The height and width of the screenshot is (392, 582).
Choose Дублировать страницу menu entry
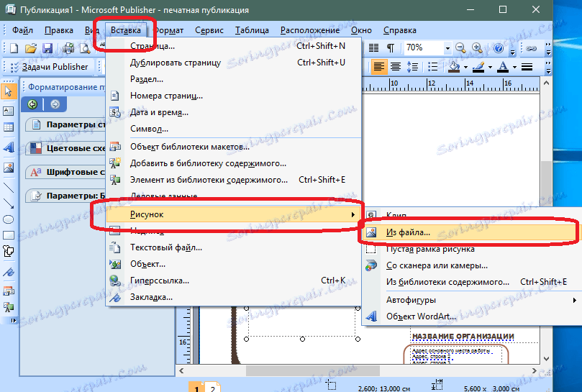(234, 63)
